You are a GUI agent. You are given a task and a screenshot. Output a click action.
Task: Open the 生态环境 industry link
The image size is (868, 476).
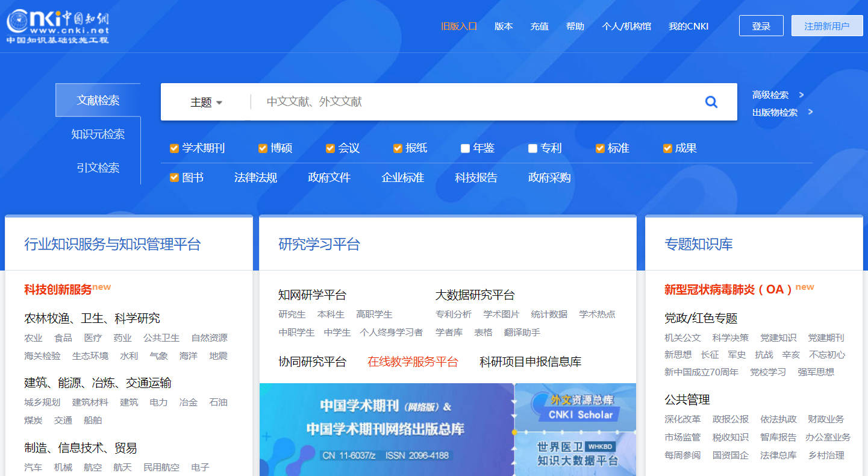90,356
